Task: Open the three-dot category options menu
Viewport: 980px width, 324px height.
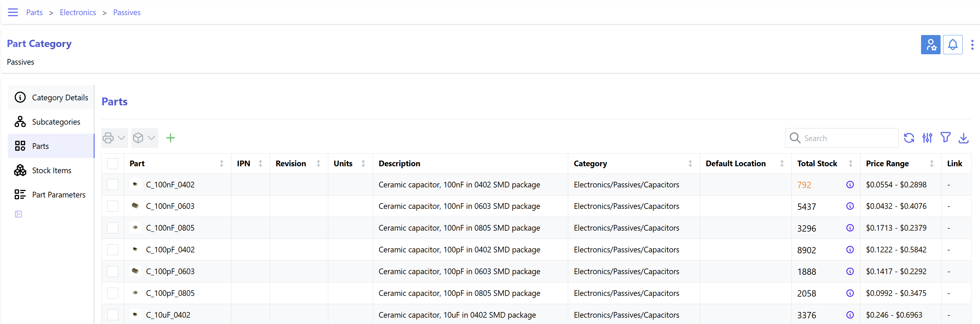Action: 972,45
